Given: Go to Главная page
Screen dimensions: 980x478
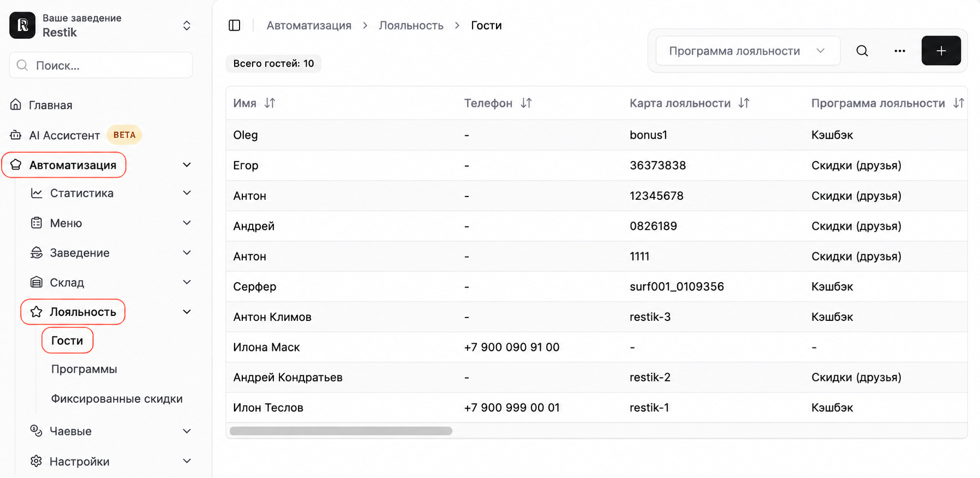Looking at the screenshot, I should click(x=50, y=105).
